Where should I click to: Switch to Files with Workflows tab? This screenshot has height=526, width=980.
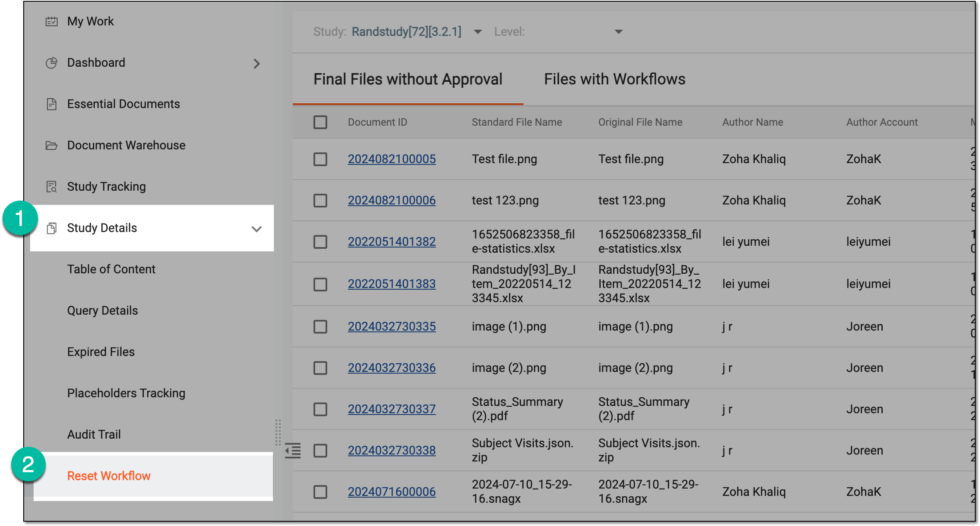(x=614, y=80)
